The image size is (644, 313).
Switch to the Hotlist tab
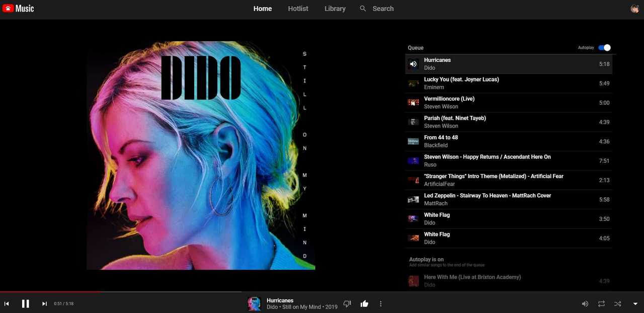[298, 9]
